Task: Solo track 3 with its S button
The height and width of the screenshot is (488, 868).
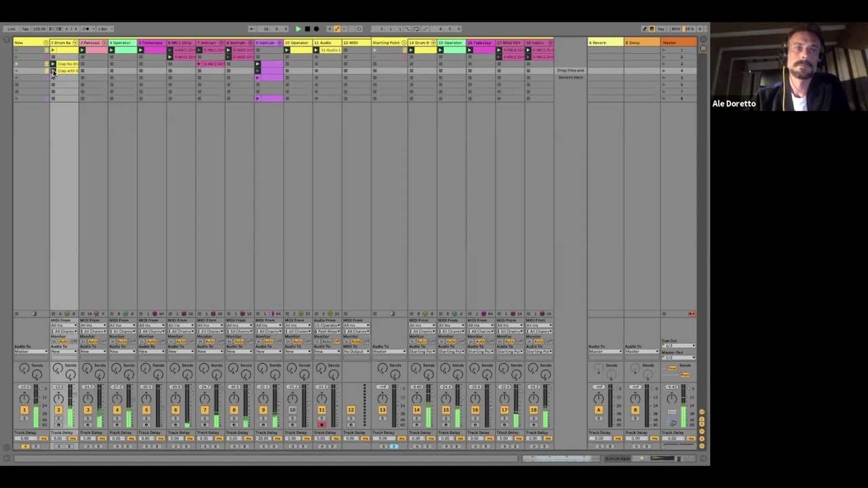Action: (87, 418)
